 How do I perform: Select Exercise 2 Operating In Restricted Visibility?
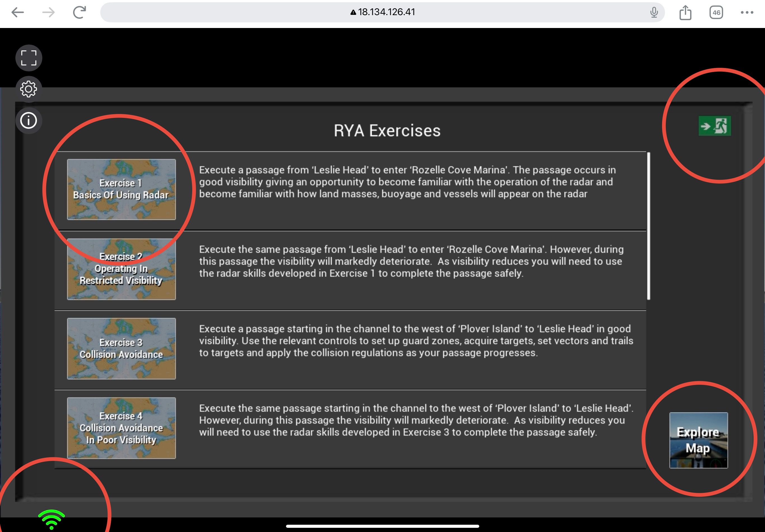(121, 269)
